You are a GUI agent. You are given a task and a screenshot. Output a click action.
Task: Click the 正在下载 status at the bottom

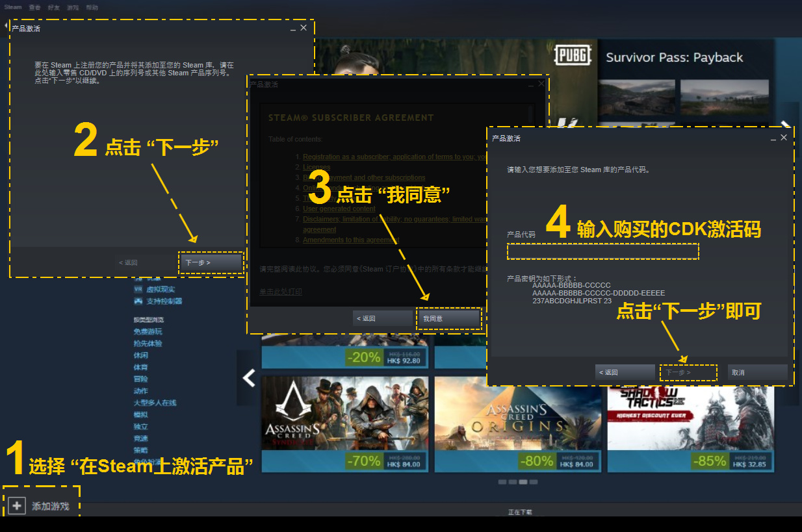click(x=520, y=512)
